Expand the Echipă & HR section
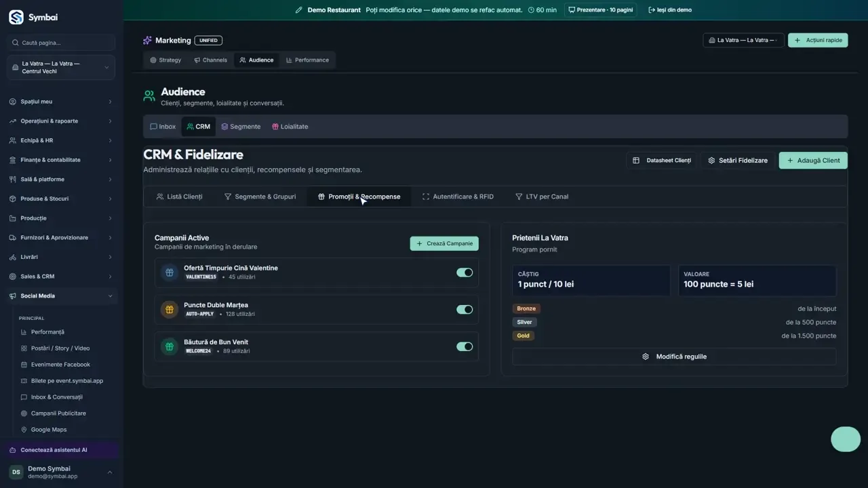Screen dimensions: 868x488 point(62,140)
